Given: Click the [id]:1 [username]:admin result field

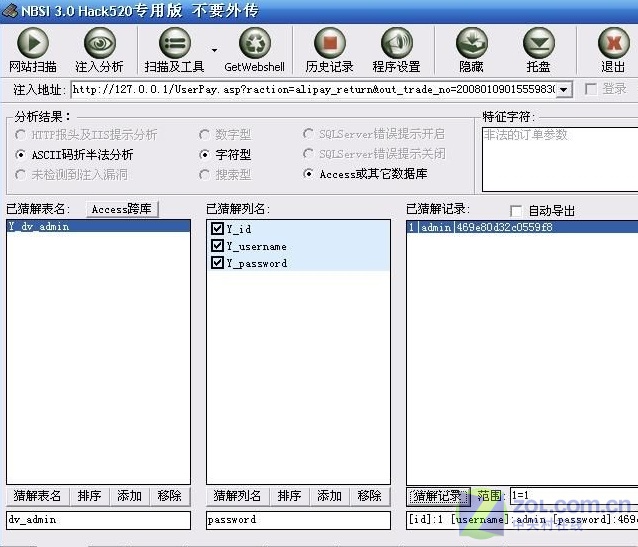Looking at the screenshot, I should pyautogui.click(x=522, y=520).
